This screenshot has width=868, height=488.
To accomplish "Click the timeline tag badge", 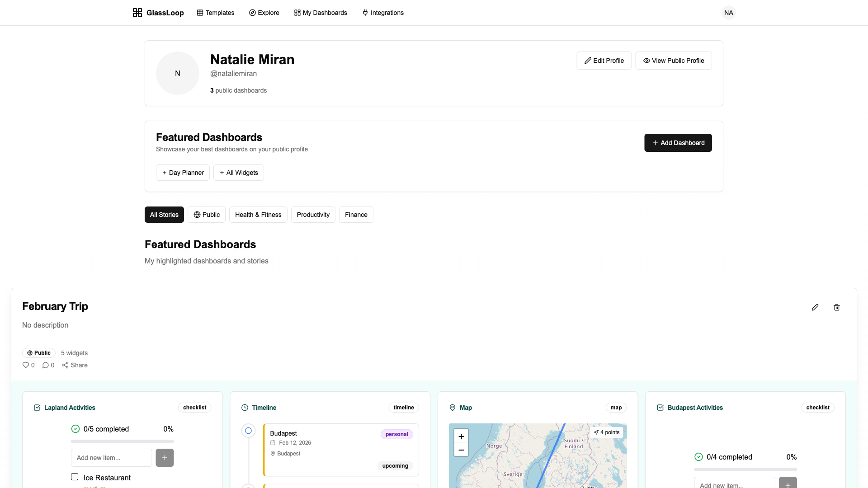I will tap(404, 408).
